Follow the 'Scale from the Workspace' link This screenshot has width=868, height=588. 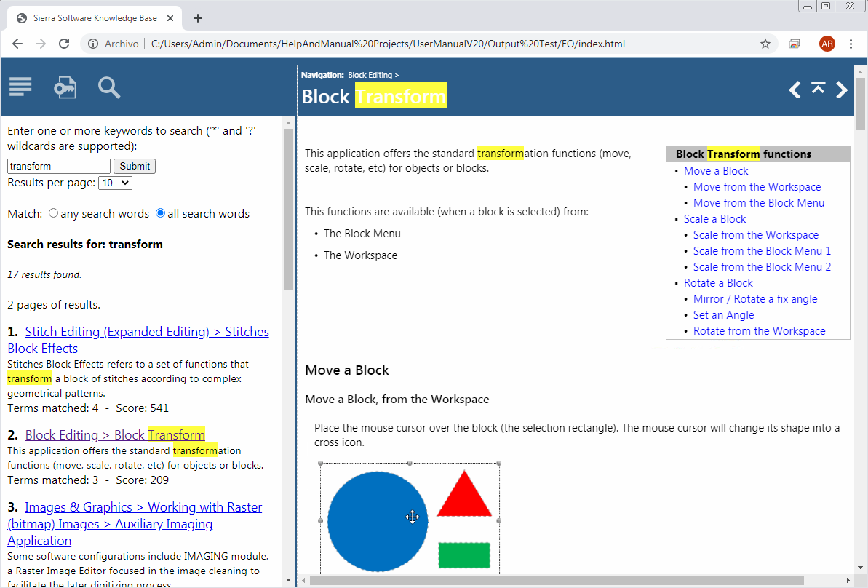(755, 235)
